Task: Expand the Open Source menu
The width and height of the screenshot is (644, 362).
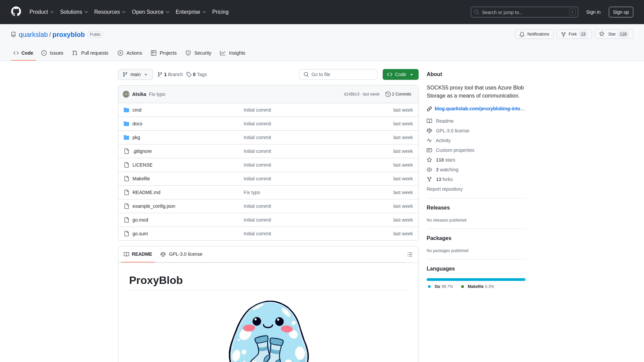Action: click(151, 12)
